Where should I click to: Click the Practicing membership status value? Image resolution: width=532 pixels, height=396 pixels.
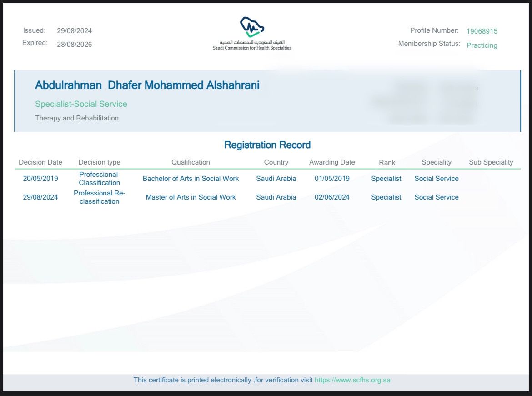(482, 45)
